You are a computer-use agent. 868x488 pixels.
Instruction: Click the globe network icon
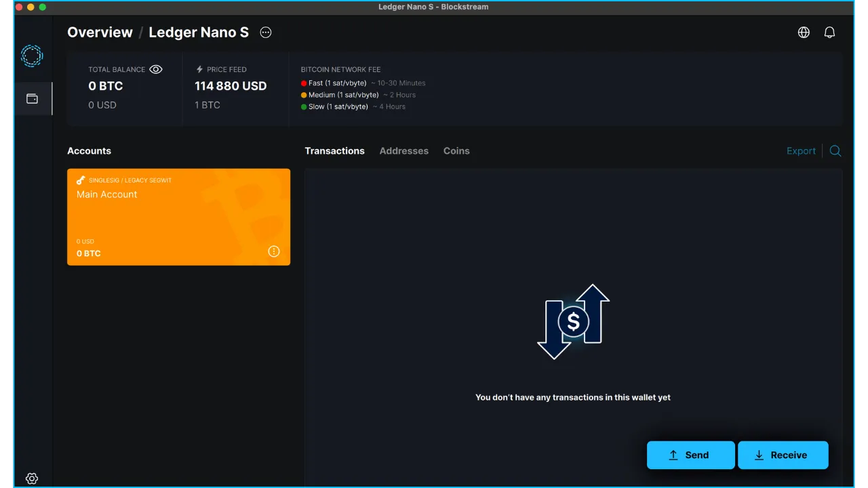click(x=804, y=33)
